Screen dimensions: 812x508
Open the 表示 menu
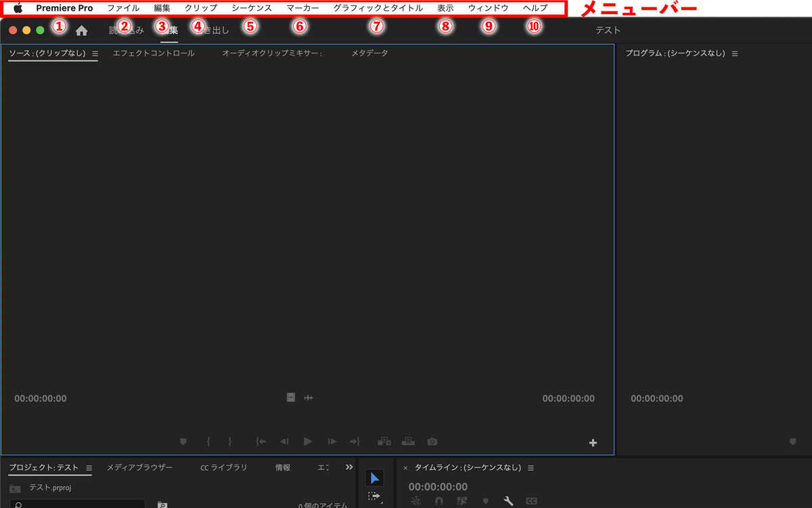pos(445,8)
